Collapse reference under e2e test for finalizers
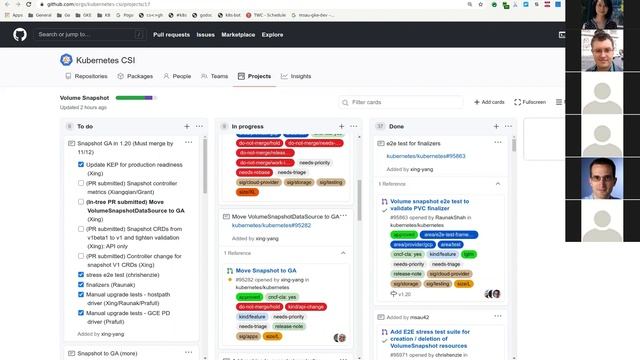The image size is (640, 360). pos(498,184)
